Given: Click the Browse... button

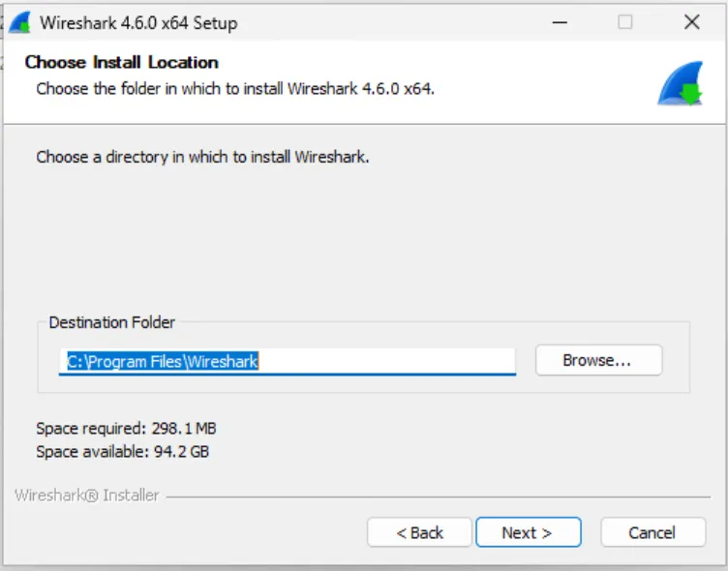Looking at the screenshot, I should tap(597, 360).
